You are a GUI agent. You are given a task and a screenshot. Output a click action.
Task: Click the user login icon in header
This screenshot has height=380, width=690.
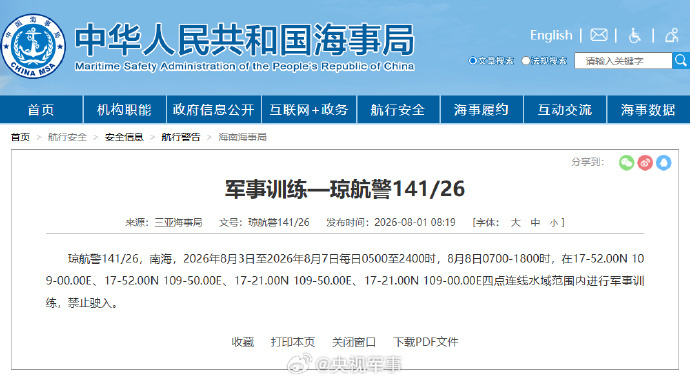[672, 35]
